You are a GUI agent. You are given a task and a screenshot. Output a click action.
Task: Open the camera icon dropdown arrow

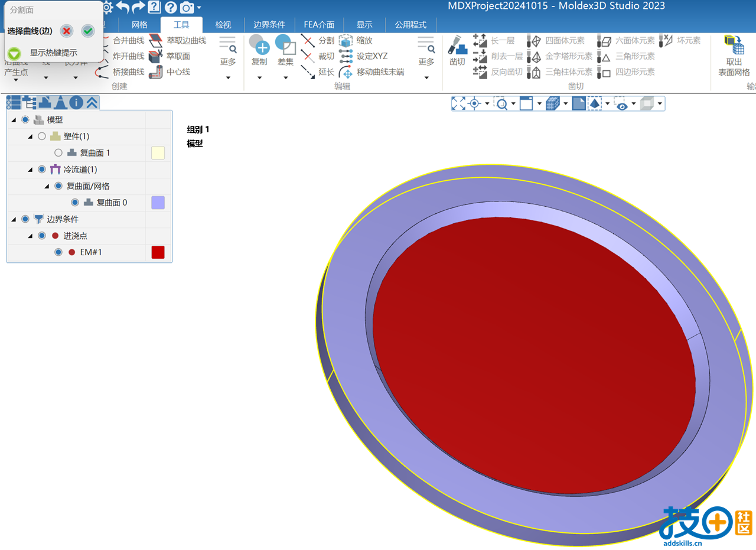pyautogui.click(x=199, y=8)
